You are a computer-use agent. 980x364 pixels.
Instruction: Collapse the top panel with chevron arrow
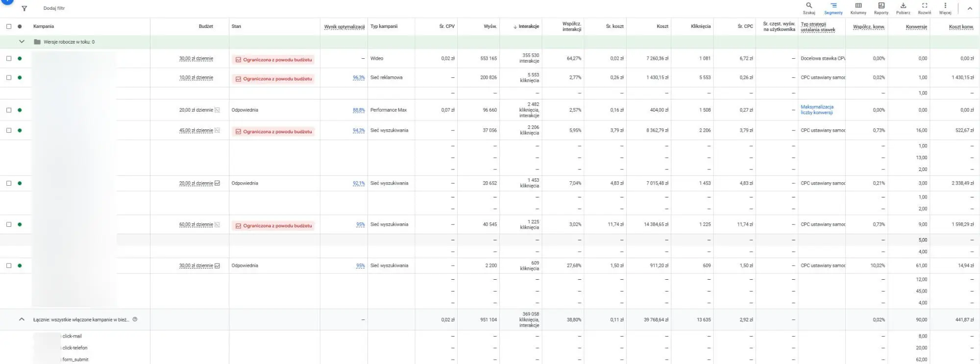[x=970, y=8]
